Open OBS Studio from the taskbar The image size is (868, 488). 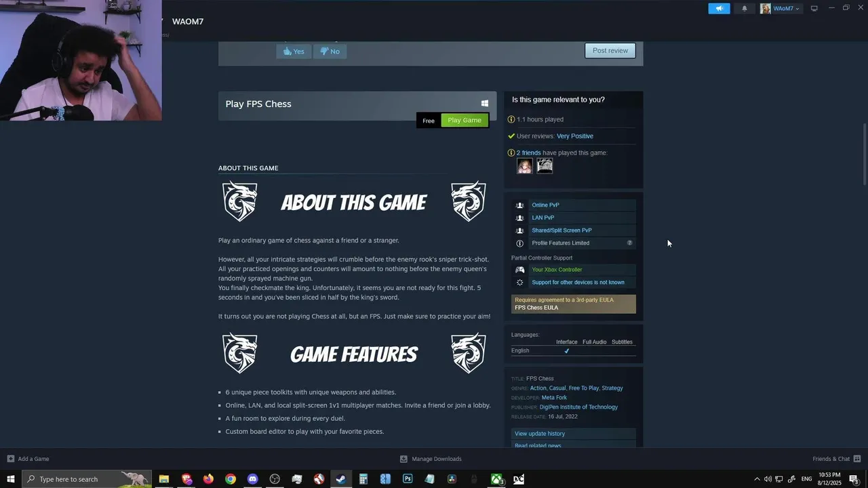(275, 479)
